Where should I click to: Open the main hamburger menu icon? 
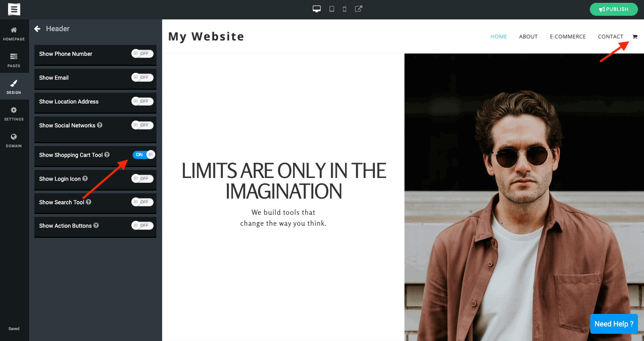pos(14,9)
